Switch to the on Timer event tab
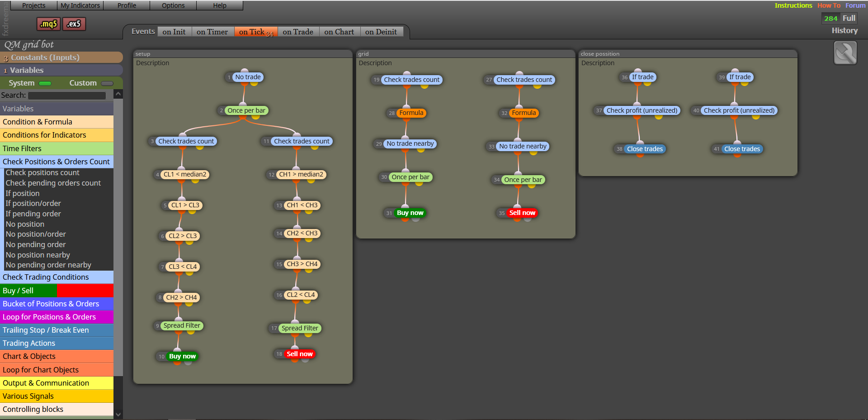The width and height of the screenshot is (868, 420). 212,32
